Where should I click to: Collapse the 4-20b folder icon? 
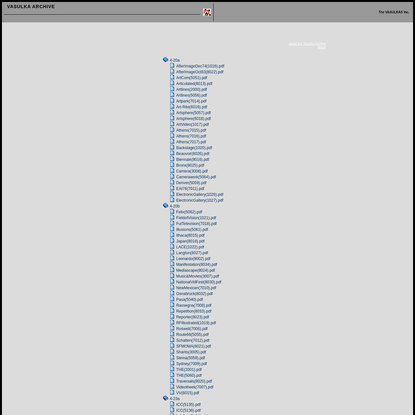(165, 205)
